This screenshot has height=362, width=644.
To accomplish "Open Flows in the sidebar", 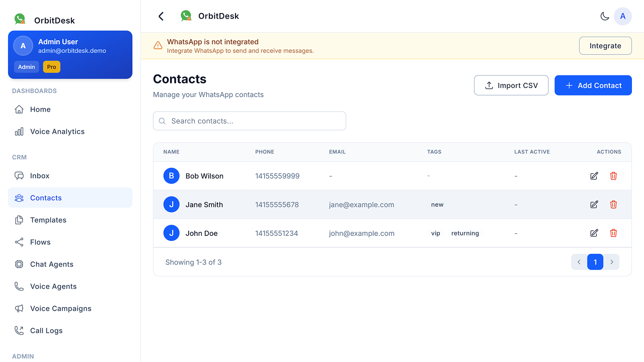I will [40, 242].
